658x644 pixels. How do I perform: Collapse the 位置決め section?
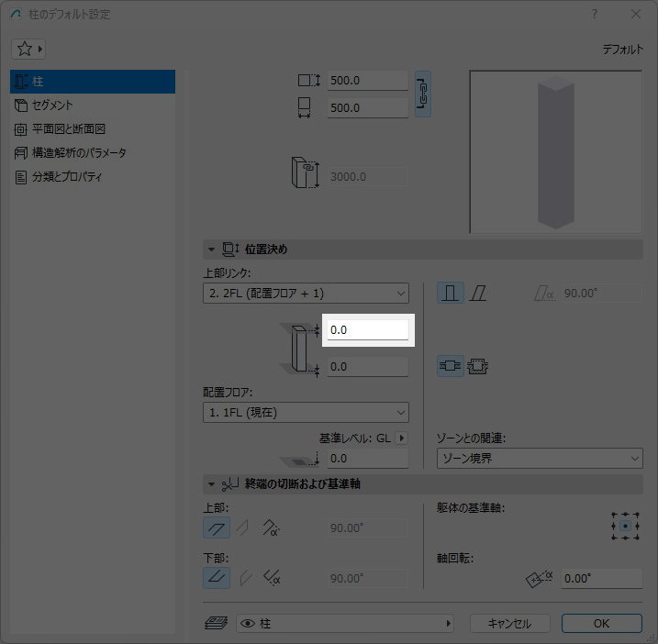pyautogui.click(x=211, y=250)
